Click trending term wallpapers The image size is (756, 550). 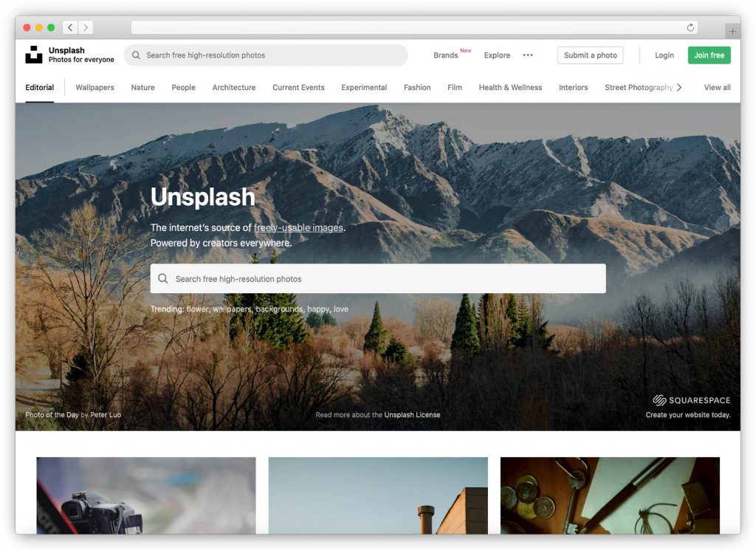click(x=233, y=309)
